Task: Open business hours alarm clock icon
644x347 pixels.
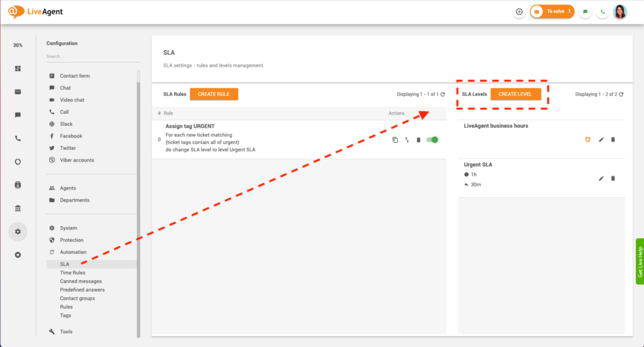Action: click(x=587, y=139)
